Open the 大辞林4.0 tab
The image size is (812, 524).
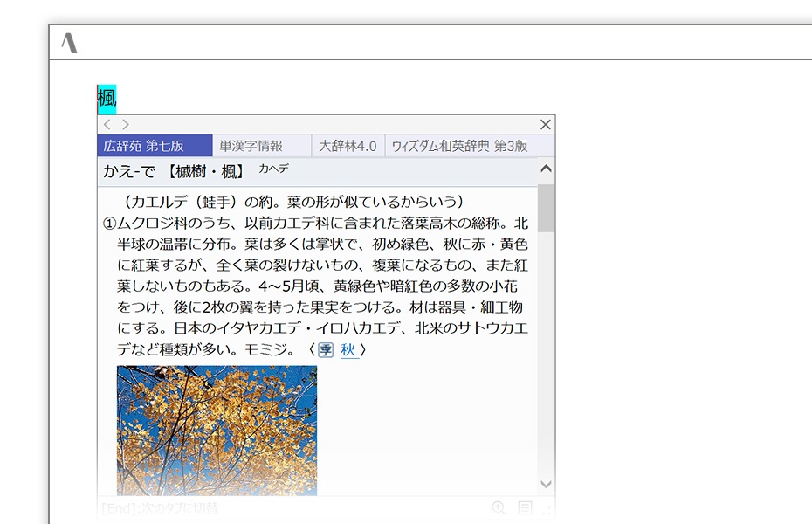tap(348, 146)
